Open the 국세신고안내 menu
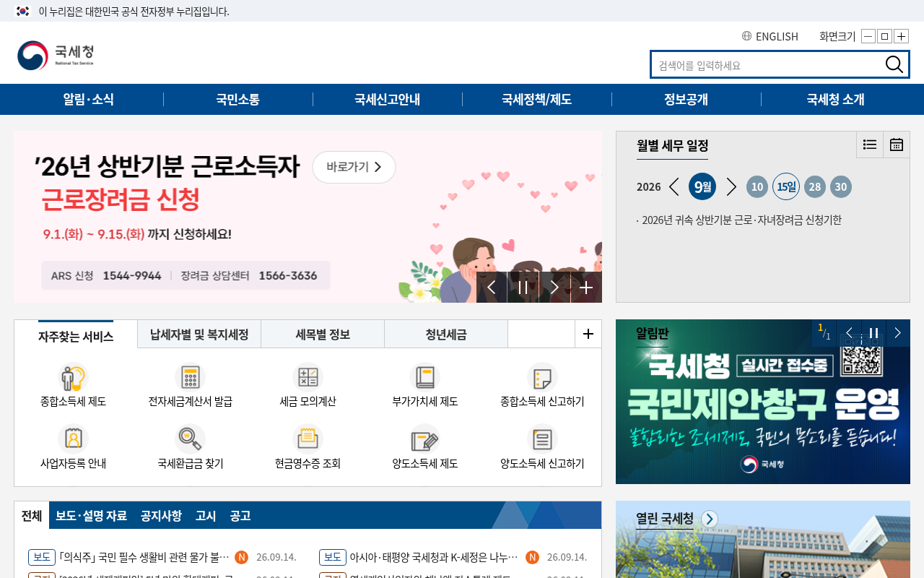 (388, 100)
